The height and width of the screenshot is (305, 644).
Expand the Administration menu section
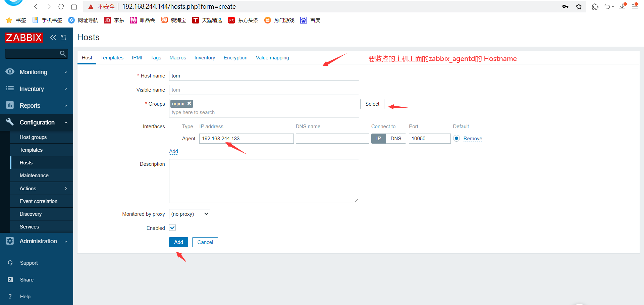pyautogui.click(x=66, y=241)
